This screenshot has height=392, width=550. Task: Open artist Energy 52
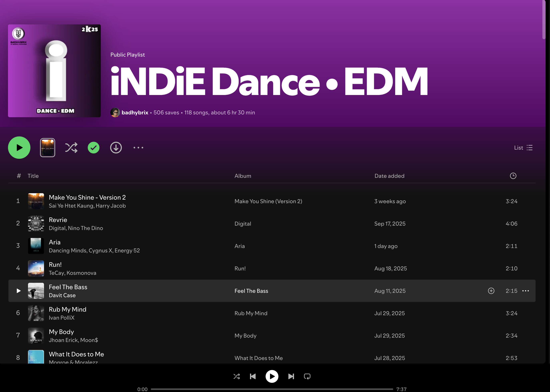click(x=127, y=251)
